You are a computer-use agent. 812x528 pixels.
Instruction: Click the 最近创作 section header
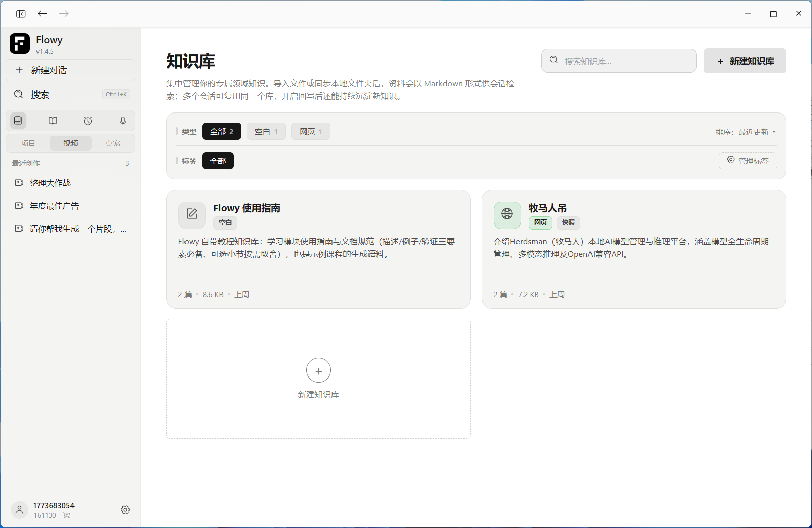click(x=26, y=163)
